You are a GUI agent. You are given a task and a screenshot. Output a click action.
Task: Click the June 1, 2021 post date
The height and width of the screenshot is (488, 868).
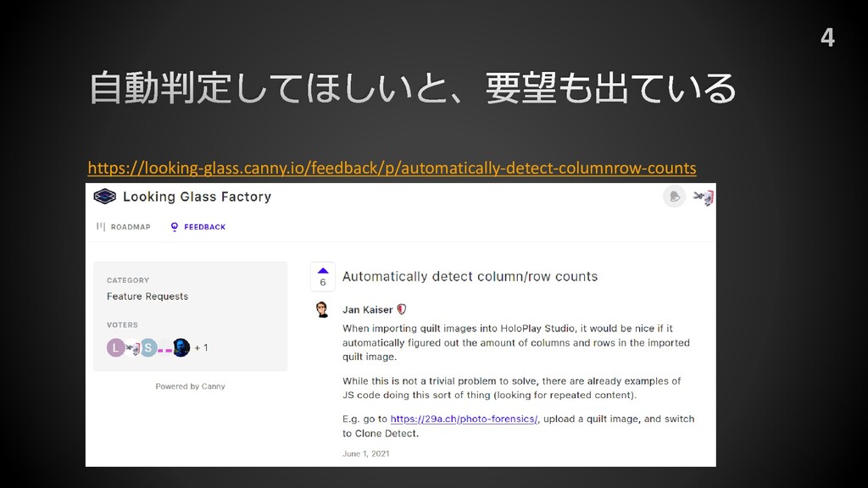click(x=366, y=454)
